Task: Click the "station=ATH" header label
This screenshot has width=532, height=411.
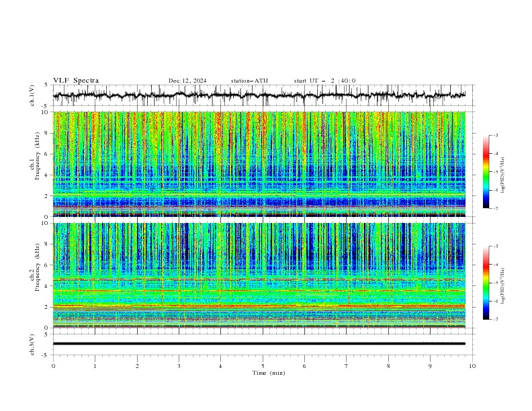Action: [x=249, y=81]
